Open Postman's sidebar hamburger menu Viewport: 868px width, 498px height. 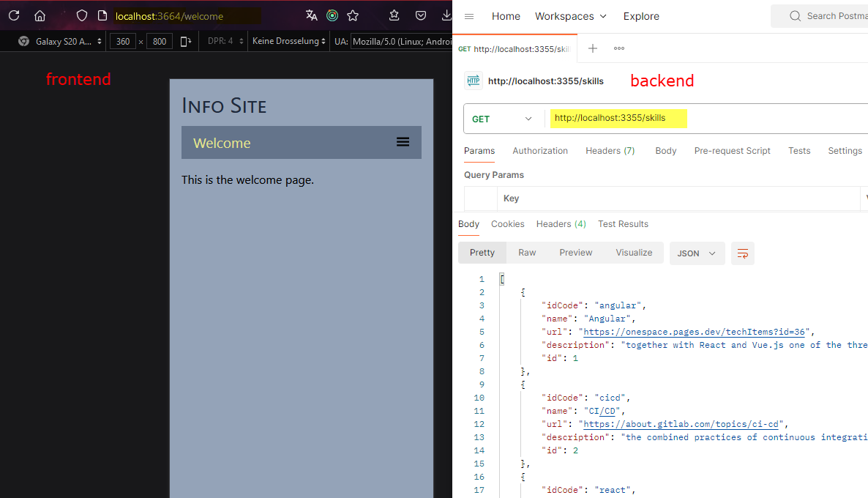[469, 16]
